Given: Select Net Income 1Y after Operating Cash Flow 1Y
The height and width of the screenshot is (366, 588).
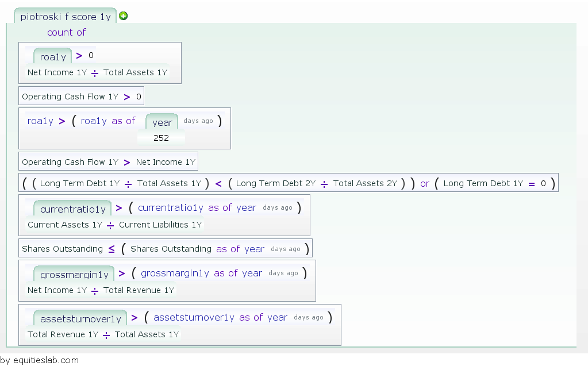Looking at the screenshot, I should coord(166,162).
